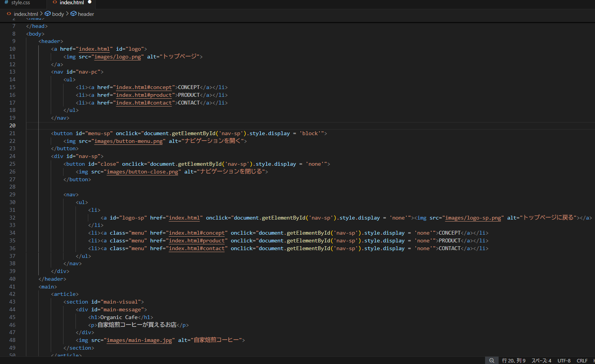Open the index.html breadcrumb file list
The height and width of the screenshot is (364, 595).
26,14
